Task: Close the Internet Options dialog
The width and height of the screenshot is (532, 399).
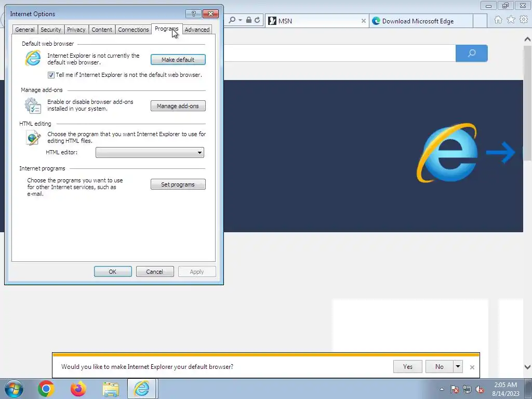Action: tap(211, 14)
